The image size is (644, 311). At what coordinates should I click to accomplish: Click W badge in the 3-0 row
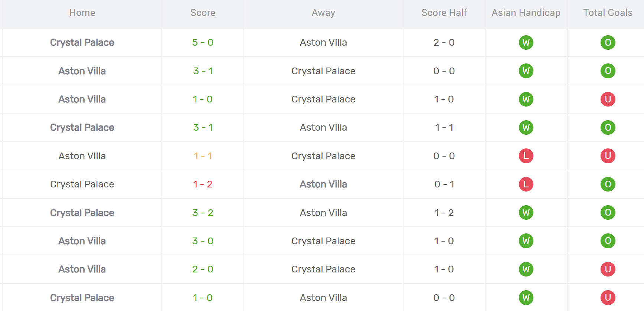pos(526,241)
